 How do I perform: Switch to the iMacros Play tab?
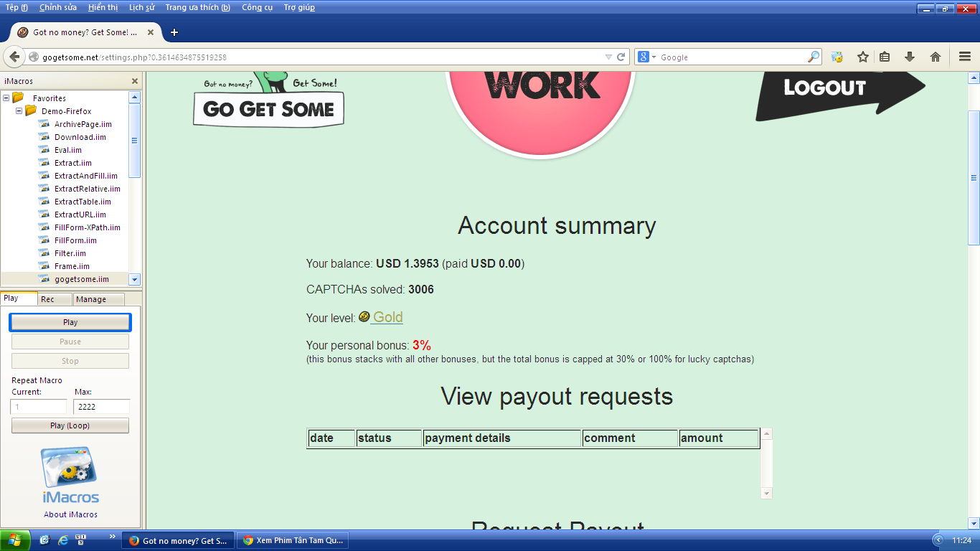click(19, 298)
